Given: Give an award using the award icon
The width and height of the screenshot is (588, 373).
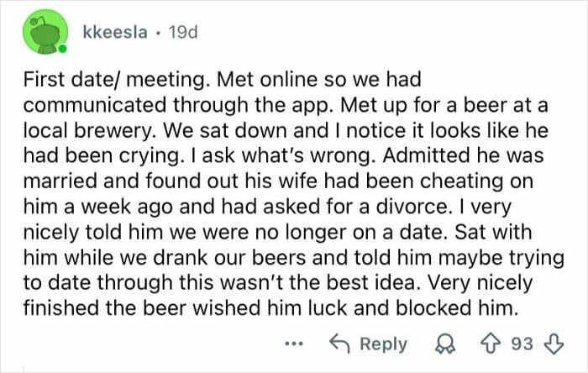Looking at the screenshot, I should tap(445, 344).
